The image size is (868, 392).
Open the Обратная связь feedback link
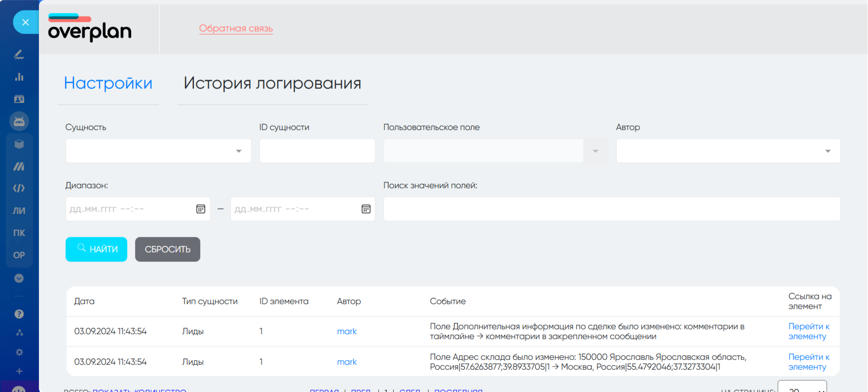tap(236, 29)
